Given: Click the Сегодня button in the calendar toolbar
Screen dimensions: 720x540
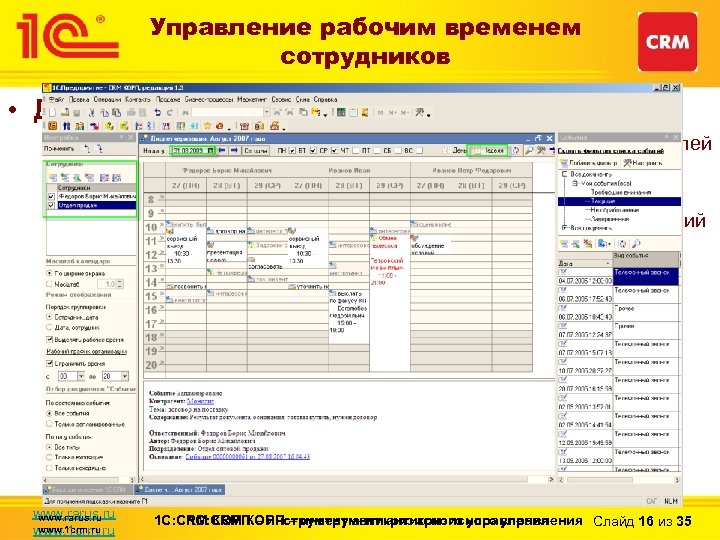Looking at the screenshot, I should point(256,150).
